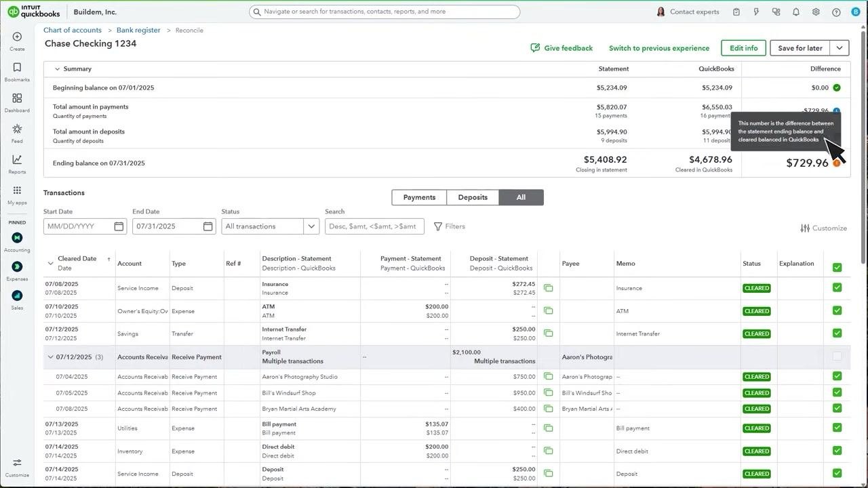
Task: Click the match icon for the Insurance row
Action: 548,288
